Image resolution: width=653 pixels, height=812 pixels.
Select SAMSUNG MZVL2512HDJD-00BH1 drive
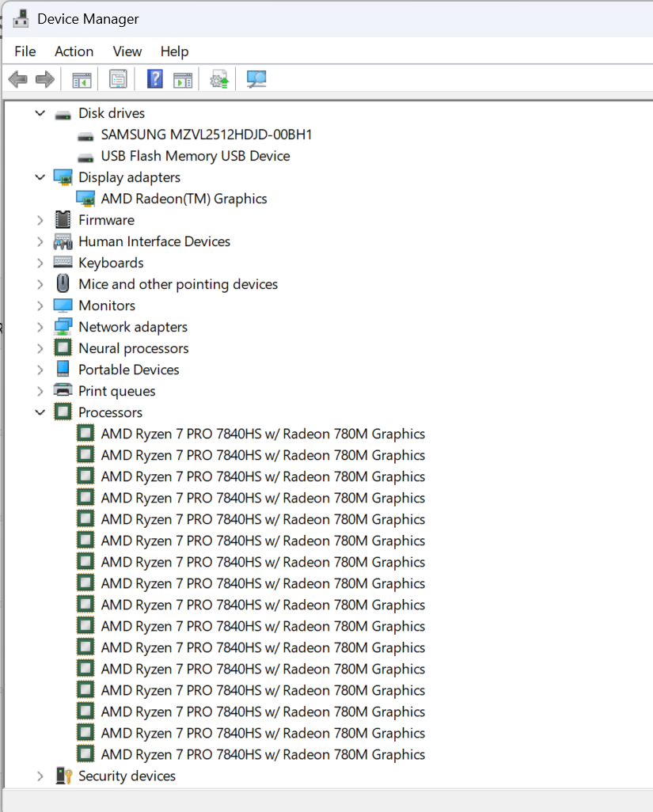pos(206,135)
